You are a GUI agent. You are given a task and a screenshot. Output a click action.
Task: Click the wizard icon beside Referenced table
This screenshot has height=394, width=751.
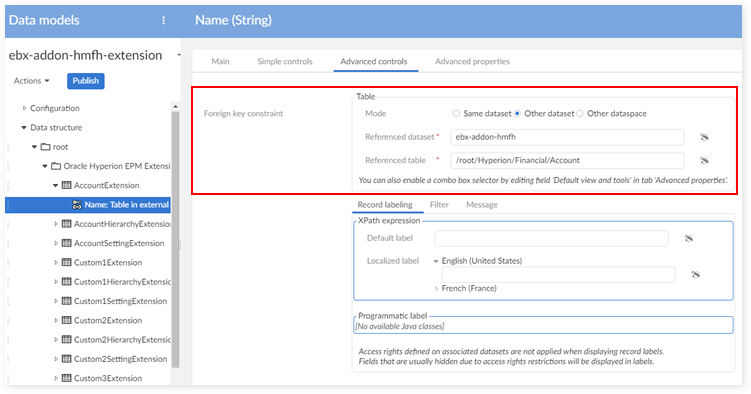704,160
